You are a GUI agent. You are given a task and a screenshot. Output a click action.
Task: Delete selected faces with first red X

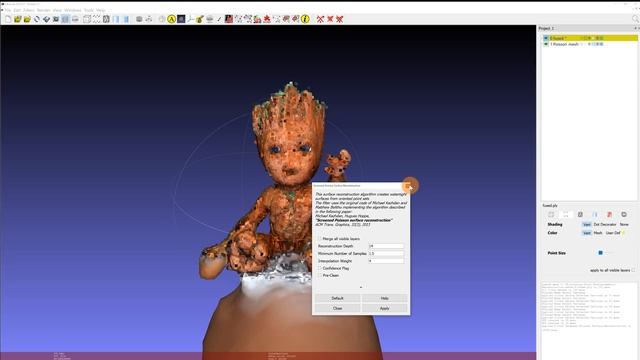click(320, 19)
